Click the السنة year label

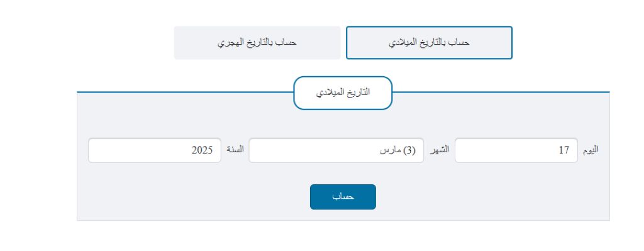pyautogui.click(x=235, y=150)
